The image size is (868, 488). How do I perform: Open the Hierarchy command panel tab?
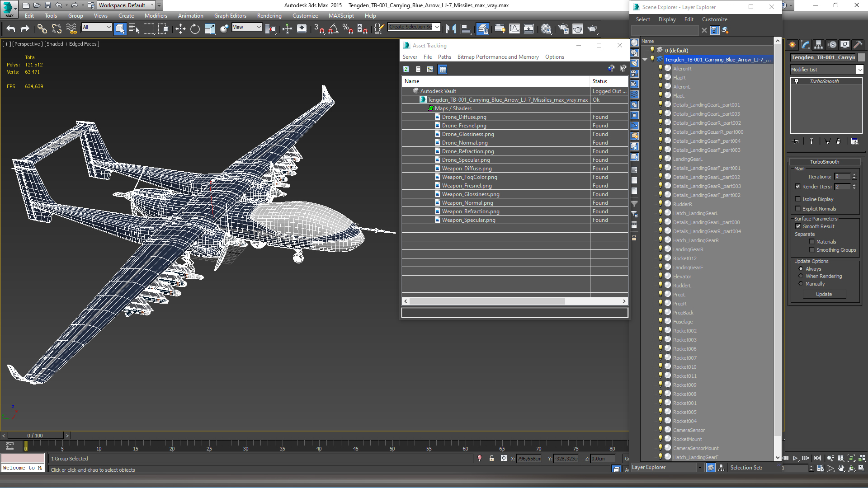[818, 45]
